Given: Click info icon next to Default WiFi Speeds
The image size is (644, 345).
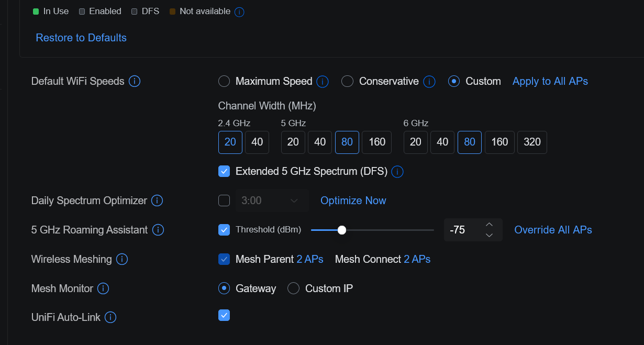Looking at the screenshot, I should pos(135,81).
